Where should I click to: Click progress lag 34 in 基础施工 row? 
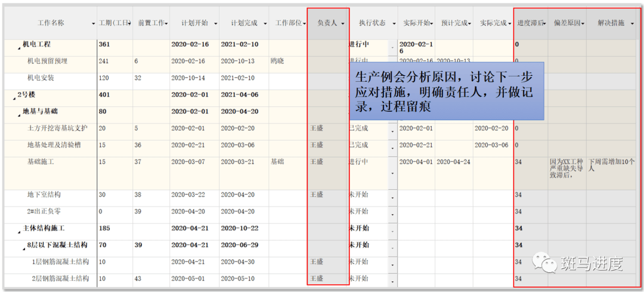coord(518,162)
